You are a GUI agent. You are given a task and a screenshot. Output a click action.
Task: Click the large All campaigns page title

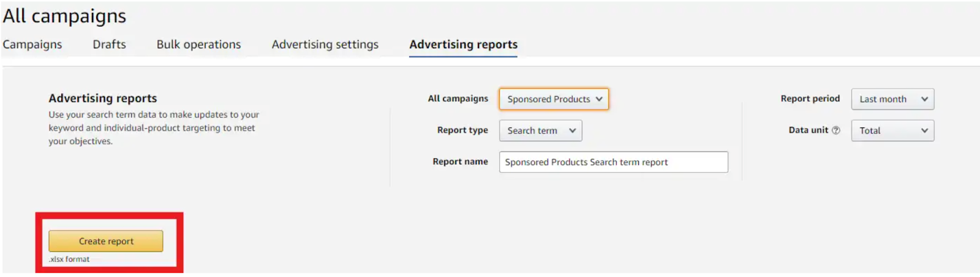pos(64,16)
